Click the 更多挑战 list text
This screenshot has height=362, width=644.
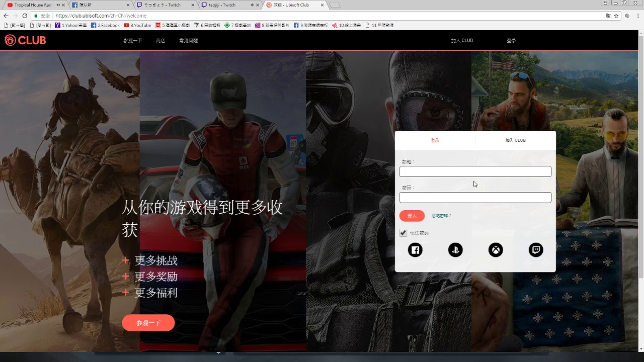coord(156,260)
